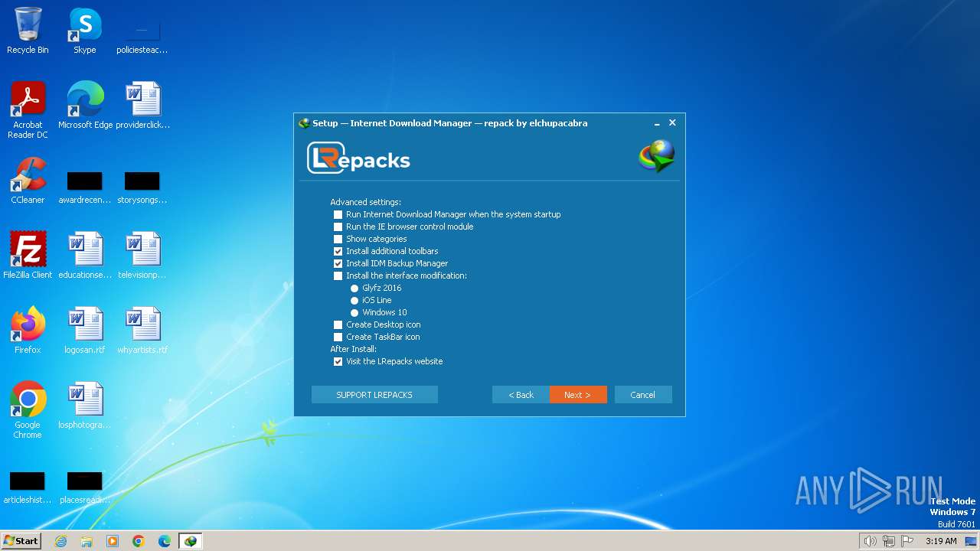Uncheck Install additional toolbars
The width and height of the screenshot is (980, 551).
coord(338,252)
